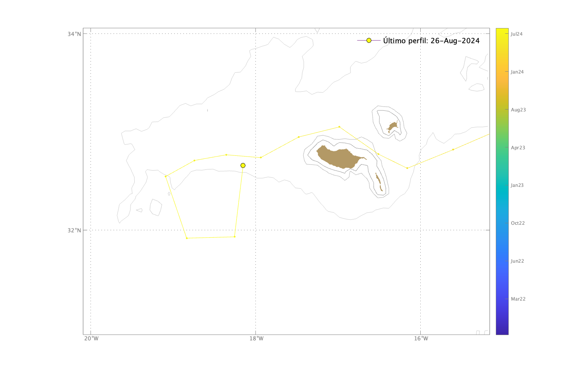588x376 pixels.
Task: Click the 18°W longitude axis label
Action: 256,338
